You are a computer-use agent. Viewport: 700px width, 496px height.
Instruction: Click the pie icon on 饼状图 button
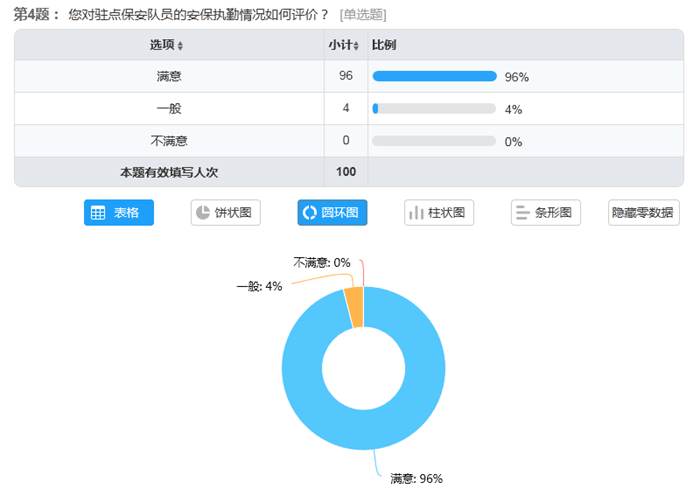(203, 213)
